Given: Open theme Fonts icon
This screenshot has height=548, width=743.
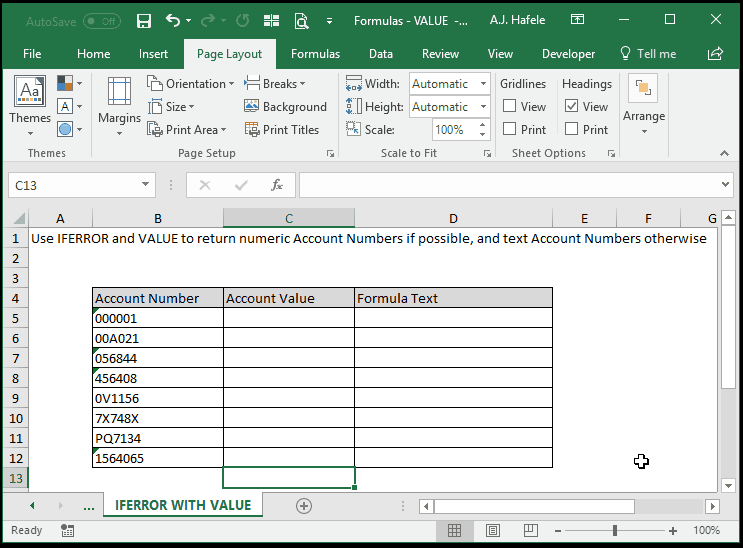Looking at the screenshot, I should tap(65, 106).
